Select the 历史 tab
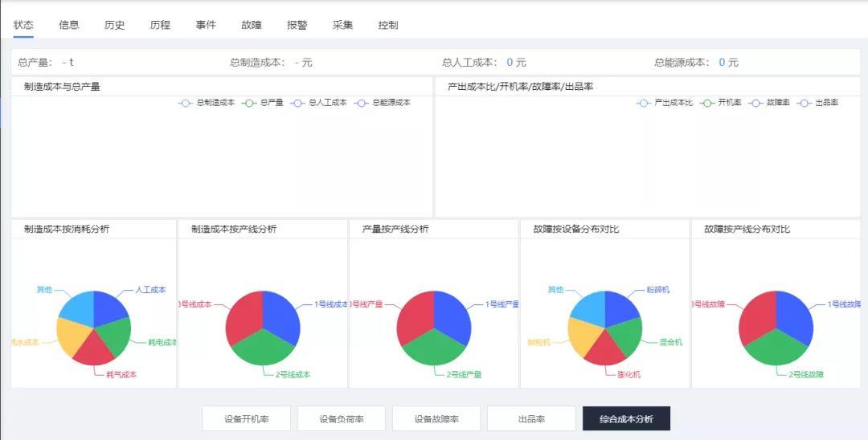Screen dimensions: 868x440 click(x=115, y=25)
